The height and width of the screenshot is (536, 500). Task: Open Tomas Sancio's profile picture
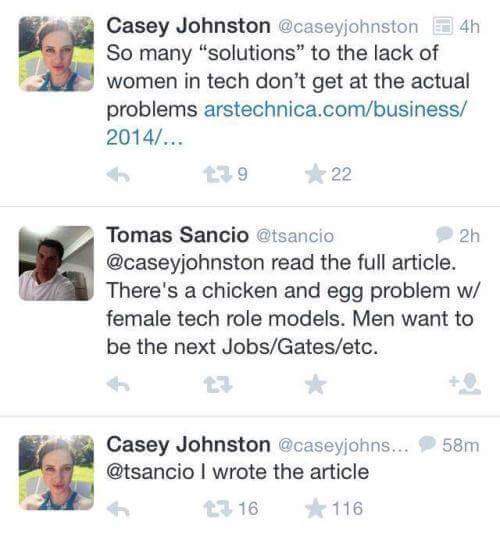coord(56,263)
